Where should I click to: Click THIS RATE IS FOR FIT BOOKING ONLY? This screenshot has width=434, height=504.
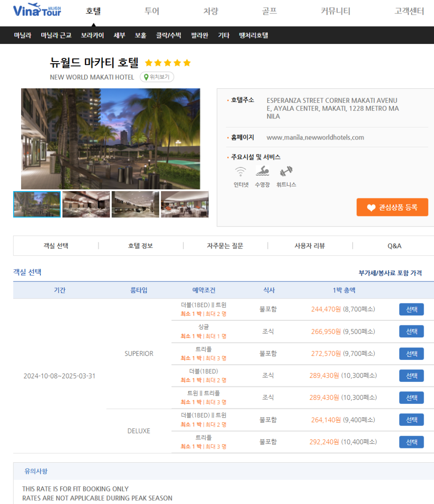[75, 489]
